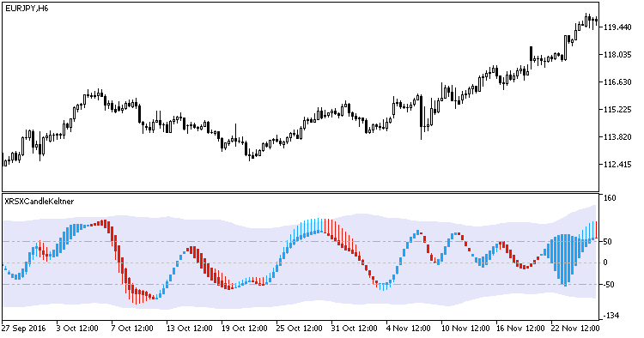644x338 pixels.
Task: Select the XRSXCandleKeltner indicator label
Action: click(39, 202)
